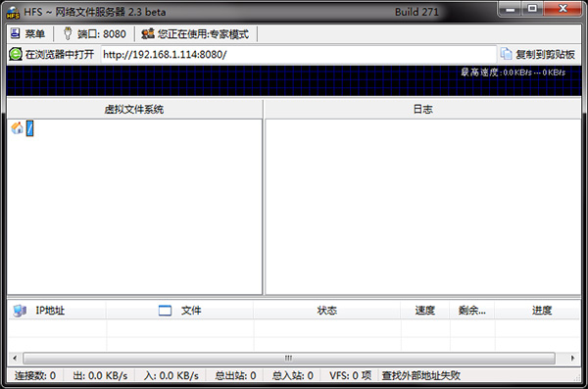Click the 速度 column header
The image size is (588, 389).
(x=425, y=311)
